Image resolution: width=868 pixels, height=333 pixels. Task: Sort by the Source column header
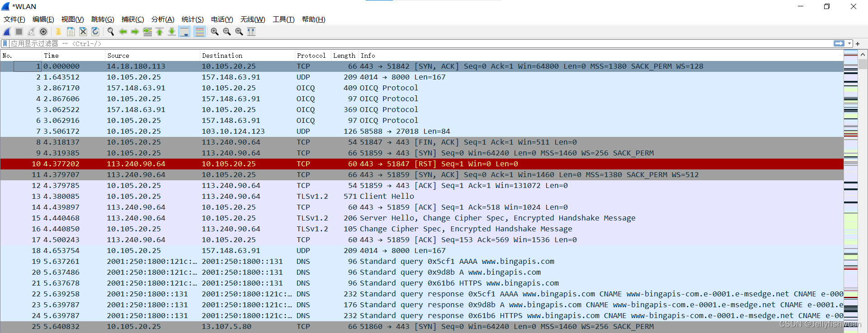pos(152,56)
